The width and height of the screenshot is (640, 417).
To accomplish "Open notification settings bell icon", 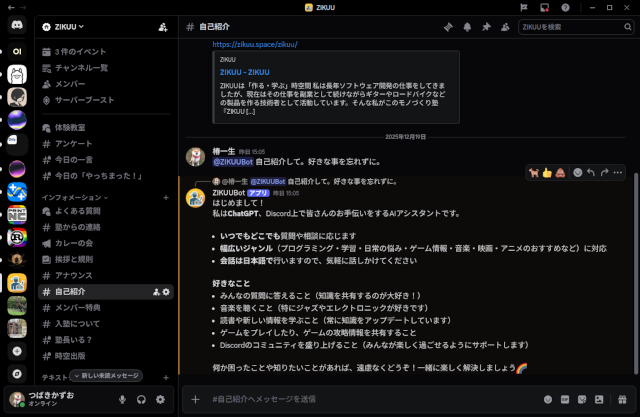I will pos(466,27).
